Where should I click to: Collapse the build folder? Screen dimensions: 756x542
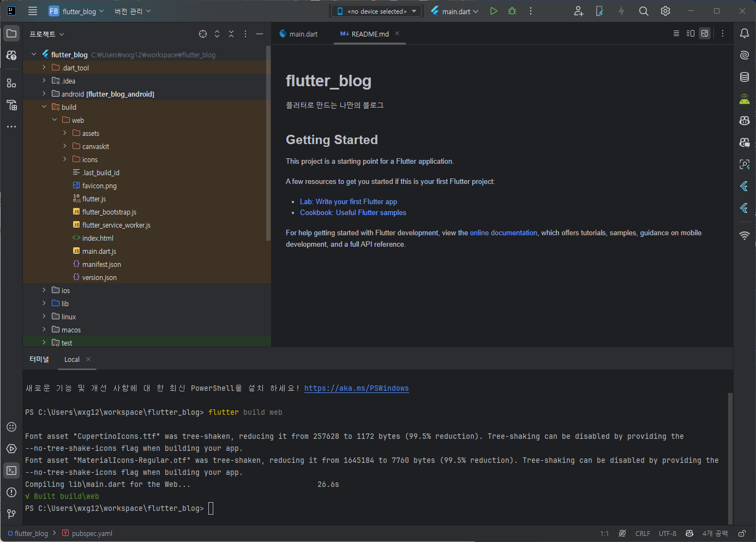click(44, 107)
